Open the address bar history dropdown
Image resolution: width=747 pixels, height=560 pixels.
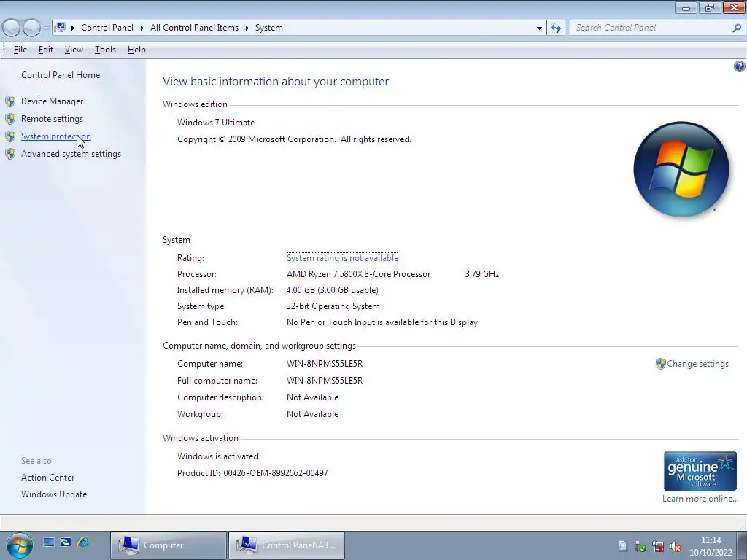click(x=539, y=28)
